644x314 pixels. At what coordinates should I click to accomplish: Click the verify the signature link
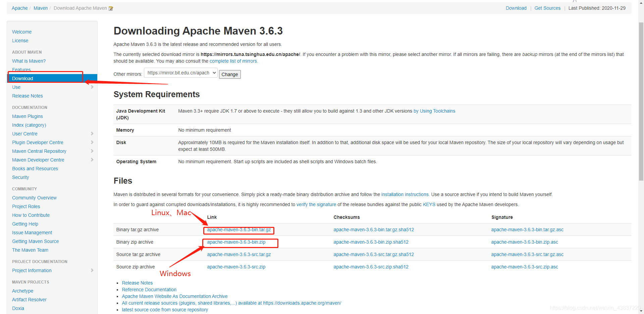pyautogui.click(x=316, y=204)
